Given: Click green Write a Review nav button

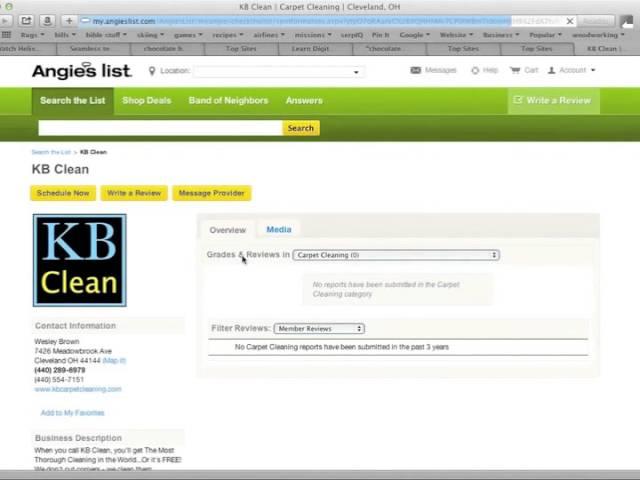Looking at the screenshot, I should [553, 100].
